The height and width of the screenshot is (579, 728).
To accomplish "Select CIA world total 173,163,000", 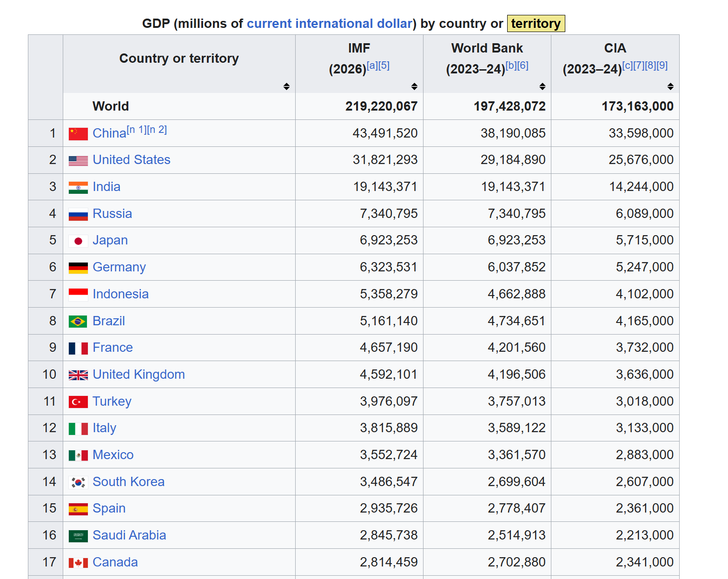I will (637, 106).
